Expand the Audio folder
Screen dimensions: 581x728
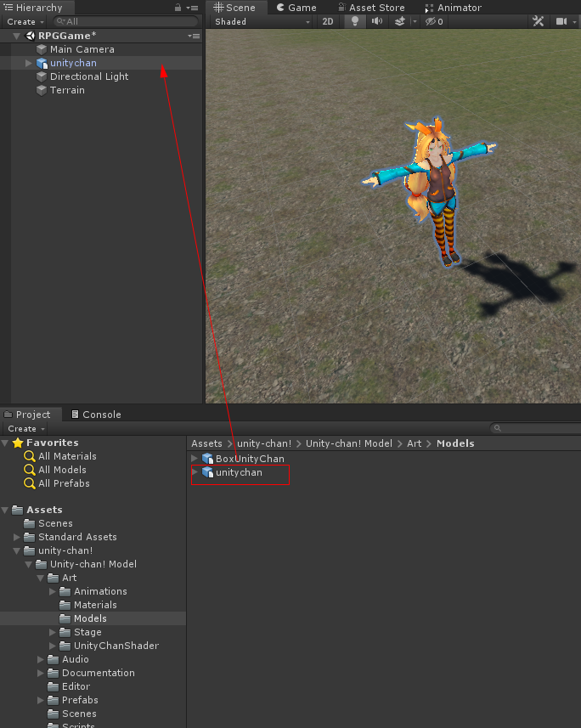[x=41, y=659]
